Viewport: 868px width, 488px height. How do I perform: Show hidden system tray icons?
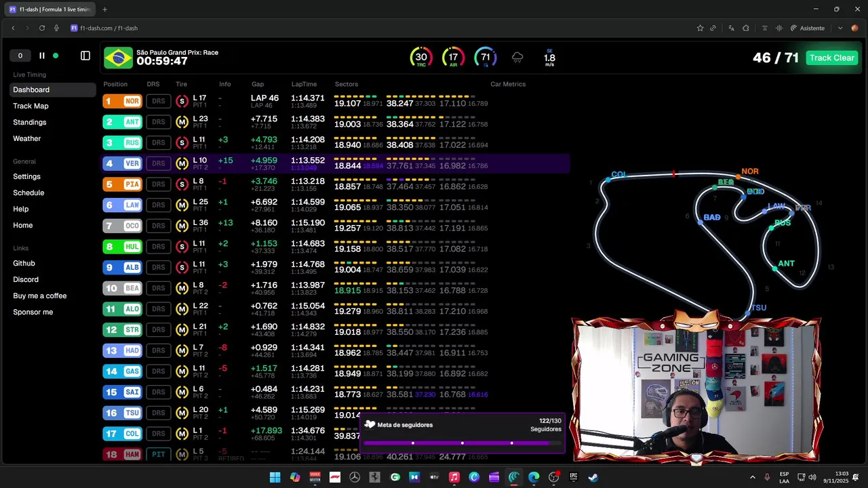(x=752, y=477)
